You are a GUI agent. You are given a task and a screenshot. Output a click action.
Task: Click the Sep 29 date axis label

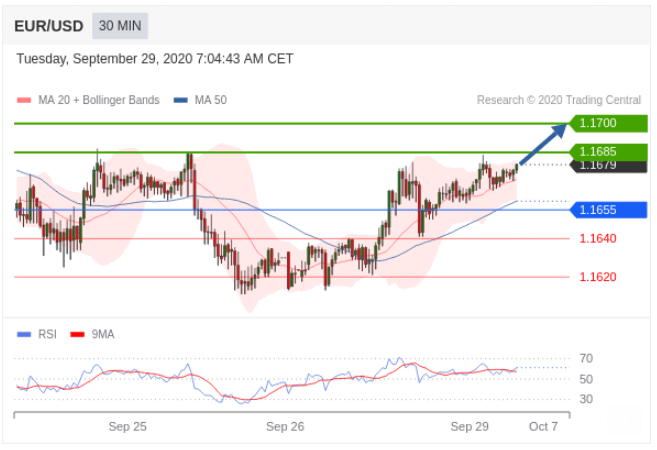coord(469,427)
